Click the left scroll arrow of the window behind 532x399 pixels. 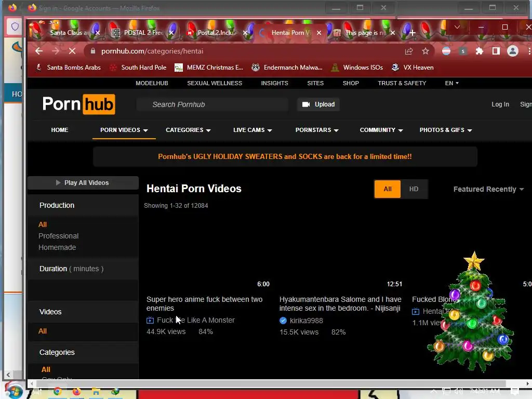(x=8, y=375)
